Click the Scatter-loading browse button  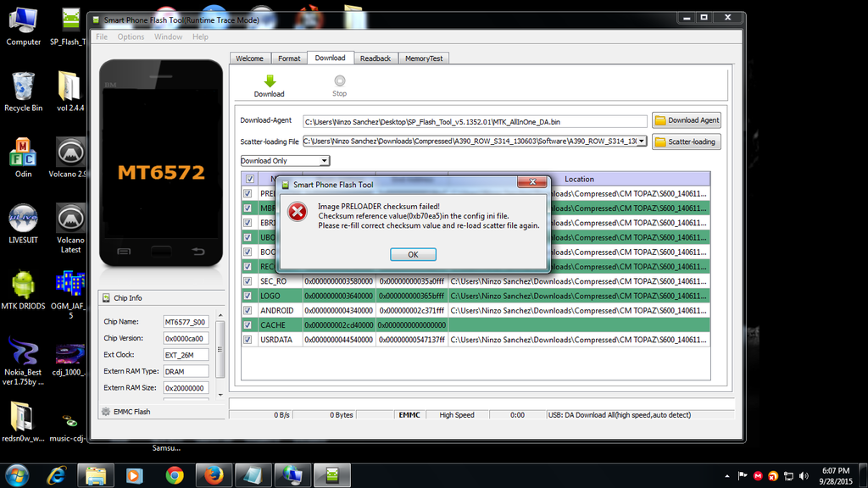point(685,141)
